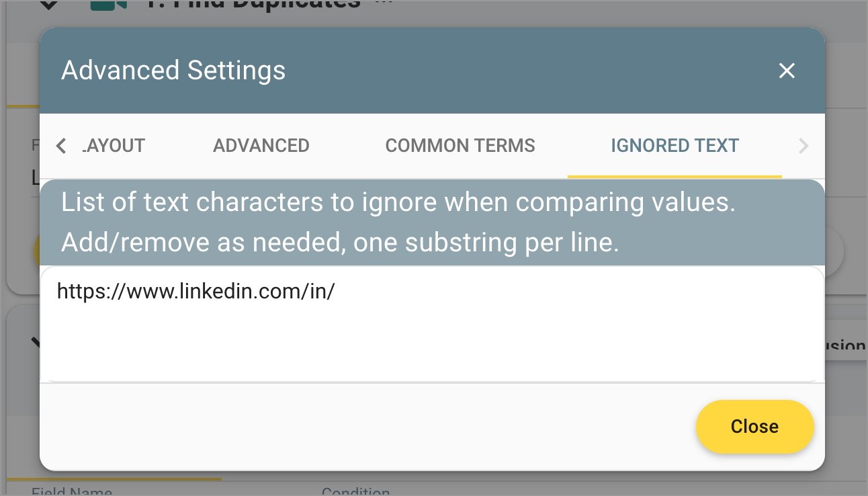Click the blue description banner about ignored characters
The width and height of the screenshot is (868, 496).
(x=433, y=222)
